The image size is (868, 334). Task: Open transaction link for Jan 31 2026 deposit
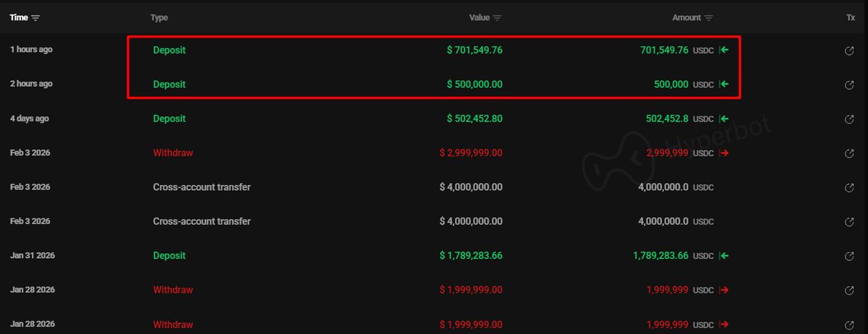click(x=851, y=256)
